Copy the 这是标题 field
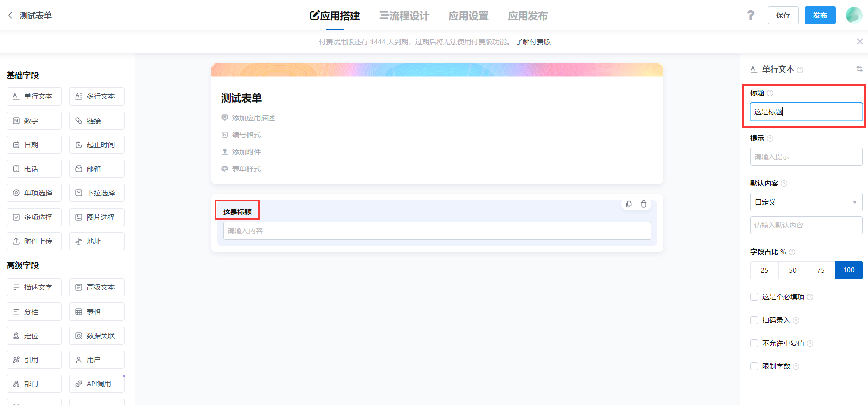Viewport: 868px width, 405px height. (x=629, y=204)
